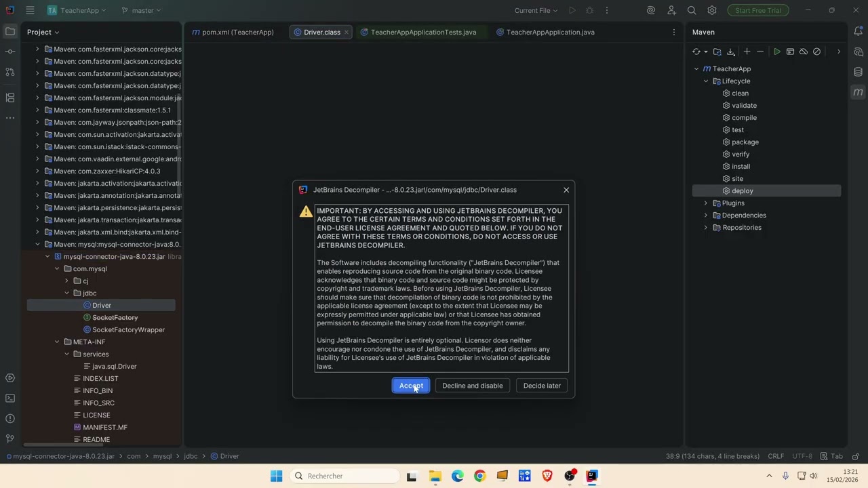Screen dimensions: 868x488
Task: Open the Current File run configuration dropdown
Action: 536,10
